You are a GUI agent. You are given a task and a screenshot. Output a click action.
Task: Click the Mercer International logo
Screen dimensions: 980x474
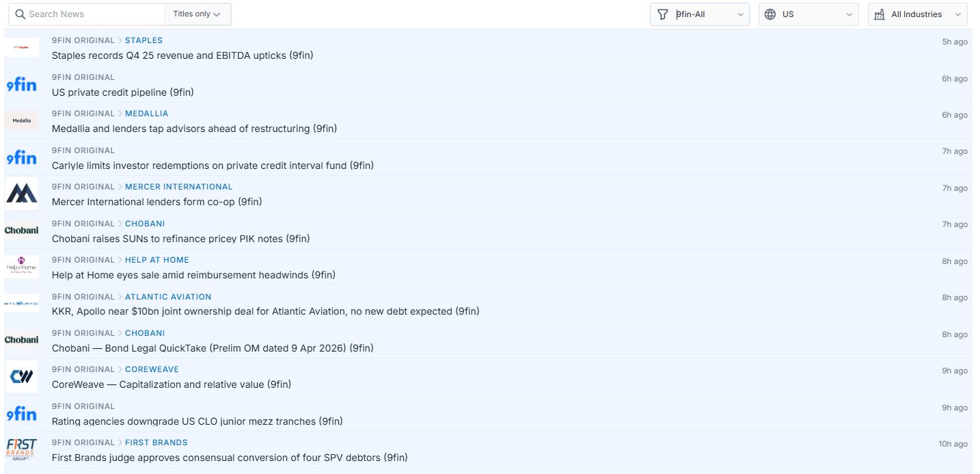[x=22, y=194]
